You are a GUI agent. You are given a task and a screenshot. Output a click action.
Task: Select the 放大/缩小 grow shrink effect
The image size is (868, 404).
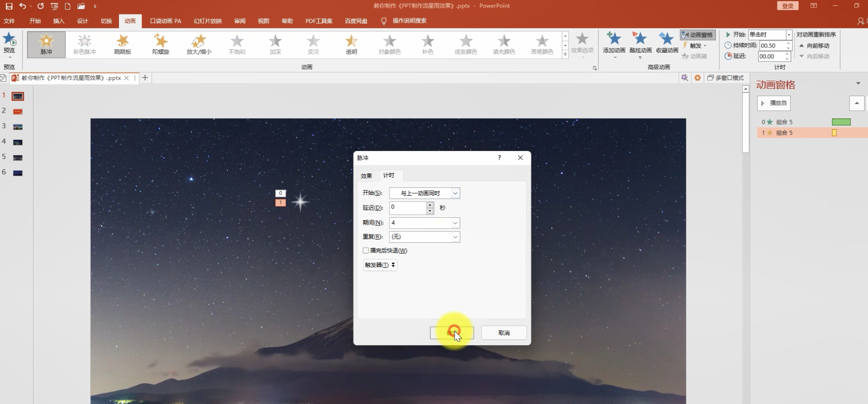pos(199,44)
